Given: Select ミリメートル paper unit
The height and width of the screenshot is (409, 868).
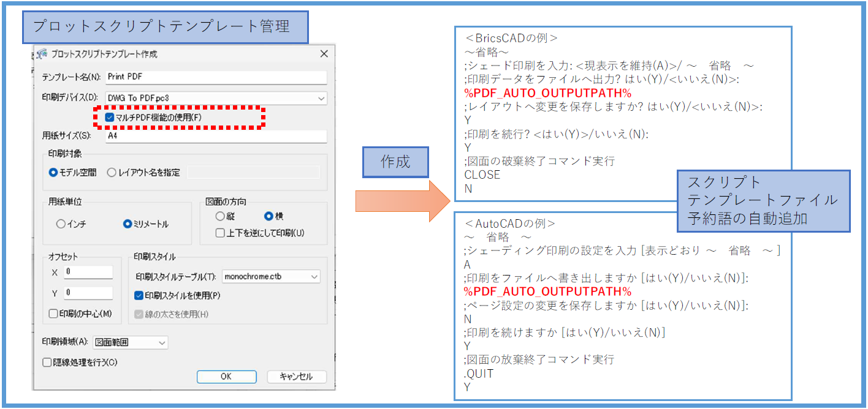Looking at the screenshot, I should (x=128, y=224).
